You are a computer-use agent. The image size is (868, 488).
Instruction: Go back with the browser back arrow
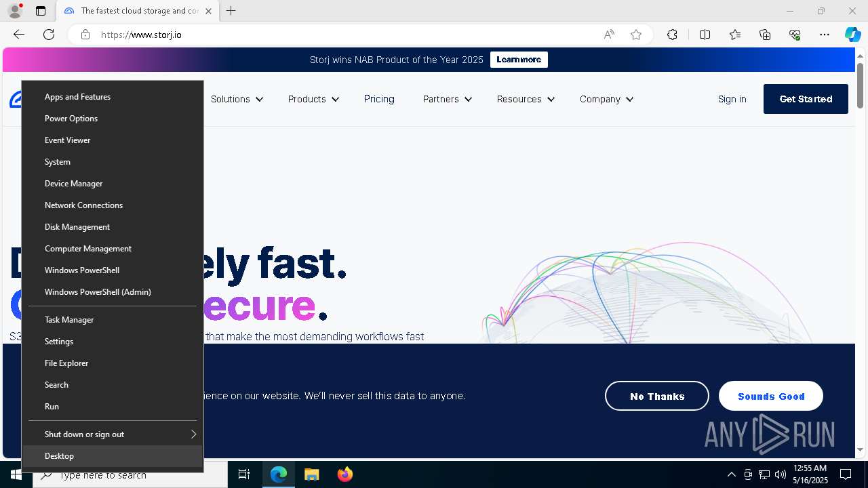click(x=19, y=35)
